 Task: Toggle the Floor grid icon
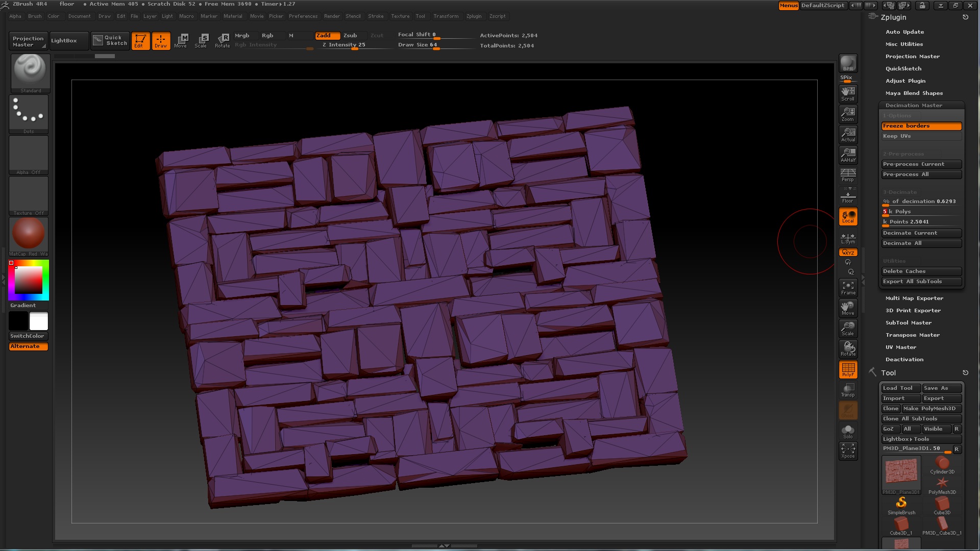coord(848,196)
